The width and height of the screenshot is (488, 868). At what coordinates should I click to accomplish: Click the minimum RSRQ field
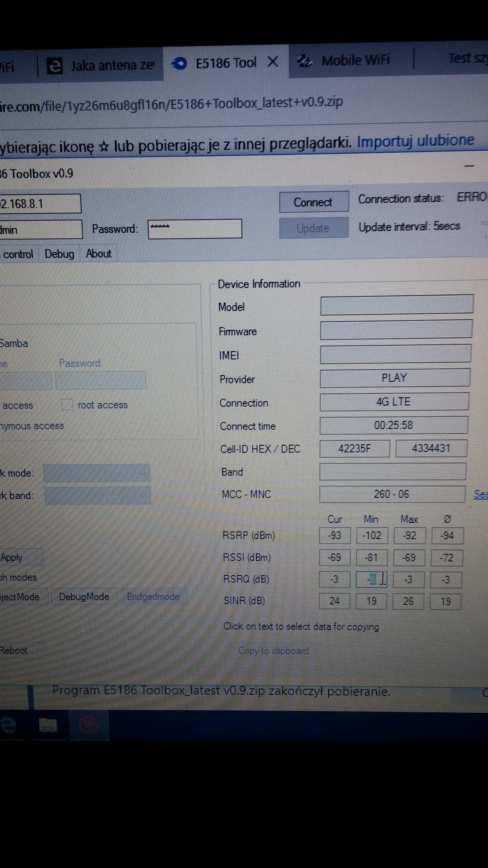(x=371, y=579)
